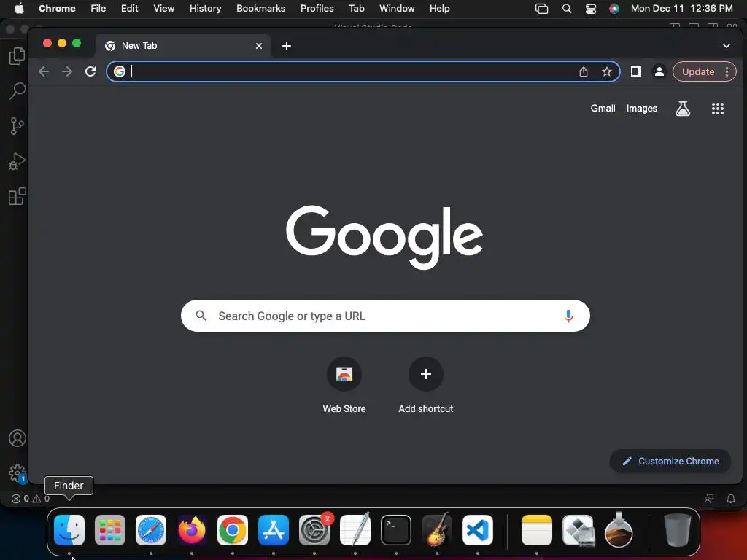
Task: Open VS Code Accounts icon
Action: coord(18,438)
